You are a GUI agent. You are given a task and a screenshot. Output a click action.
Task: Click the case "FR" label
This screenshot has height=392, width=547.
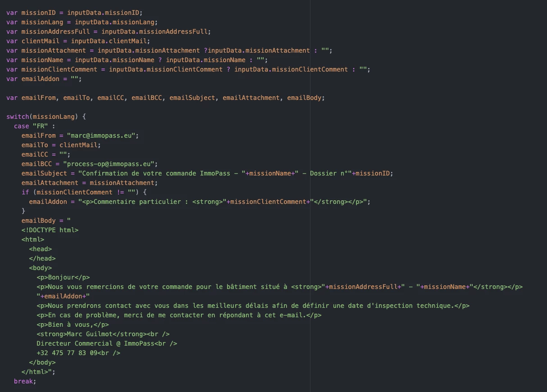pyautogui.click(x=34, y=126)
